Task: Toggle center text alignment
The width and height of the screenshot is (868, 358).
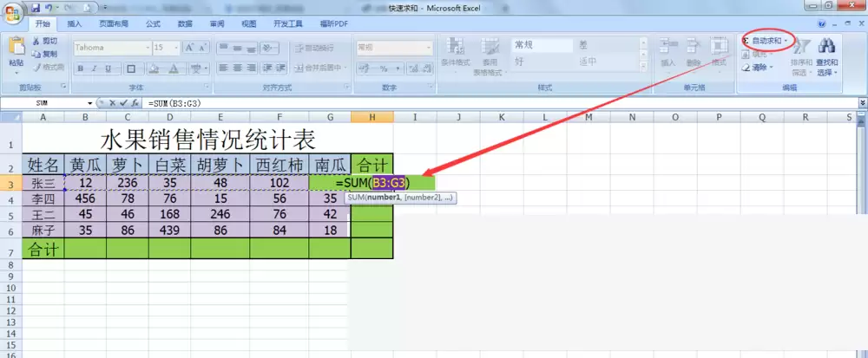Action: 237,68
